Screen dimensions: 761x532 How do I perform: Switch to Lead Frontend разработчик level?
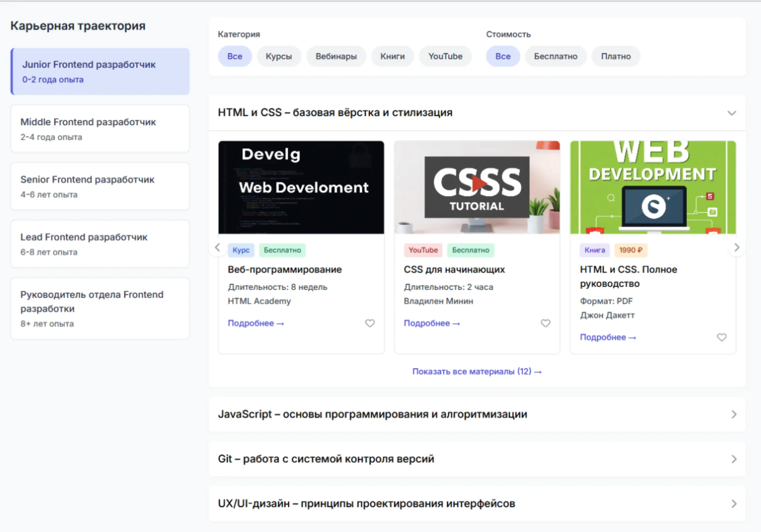[x=100, y=244]
